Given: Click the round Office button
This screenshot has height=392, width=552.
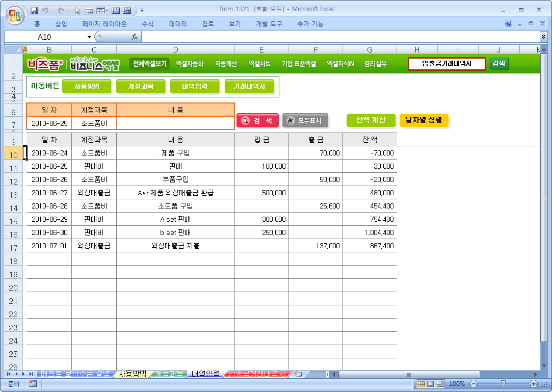Looking at the screenshot, I should pyautogui.click(x=15, y=14).
